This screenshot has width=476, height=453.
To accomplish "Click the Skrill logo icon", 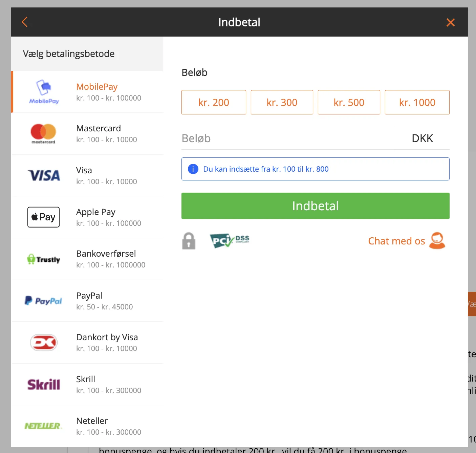I will tap(44, 384).
